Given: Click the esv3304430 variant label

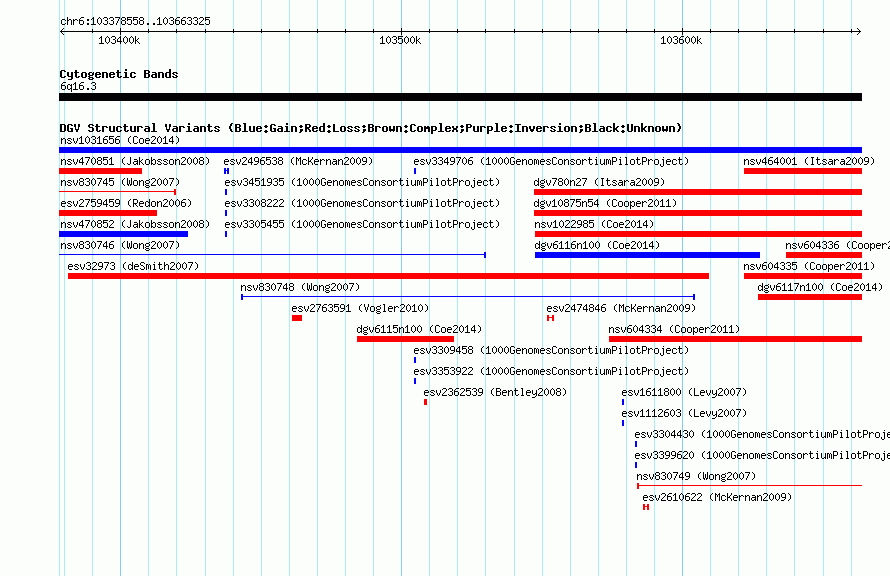Looking at the screenshot, I should (x=762, y=434).
